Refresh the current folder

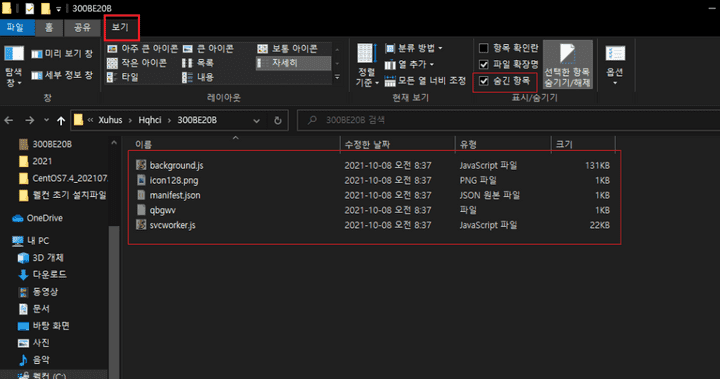(277, 120)
